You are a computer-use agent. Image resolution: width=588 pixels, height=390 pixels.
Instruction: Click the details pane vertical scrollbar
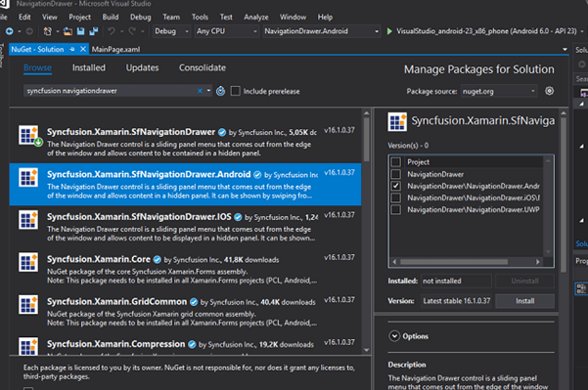[x=564, y=195]
